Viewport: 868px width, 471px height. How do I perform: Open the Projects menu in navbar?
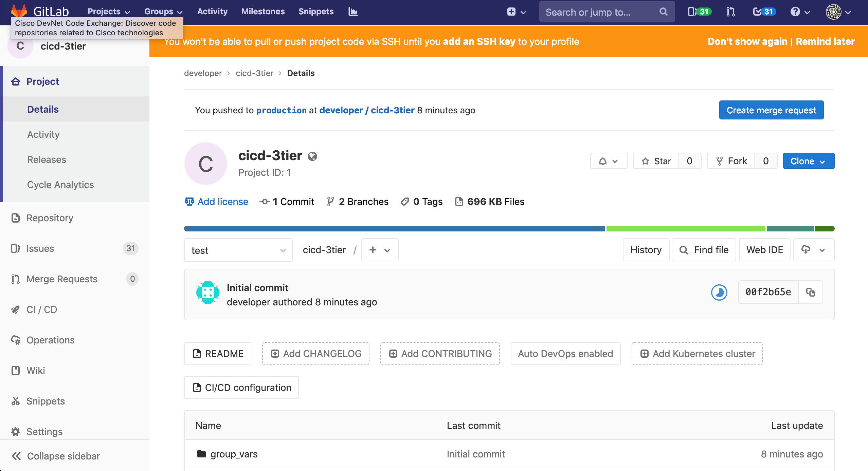tap(109, 12)
